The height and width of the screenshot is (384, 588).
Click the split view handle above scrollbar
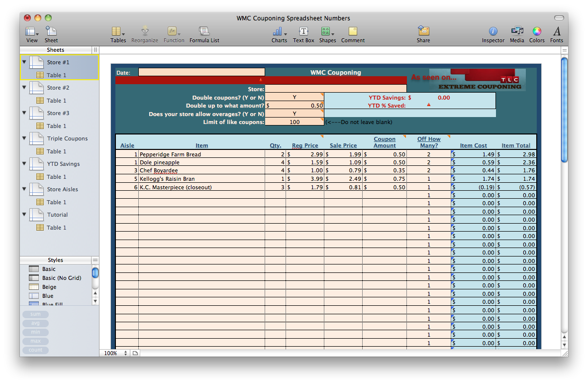[x=564, y=50]
